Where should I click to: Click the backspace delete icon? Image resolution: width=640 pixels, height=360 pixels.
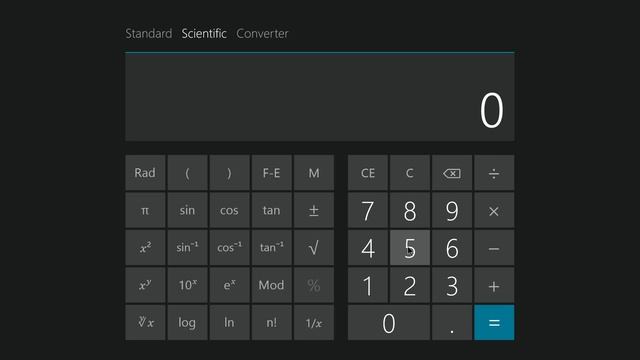click(x=452, y=173)
